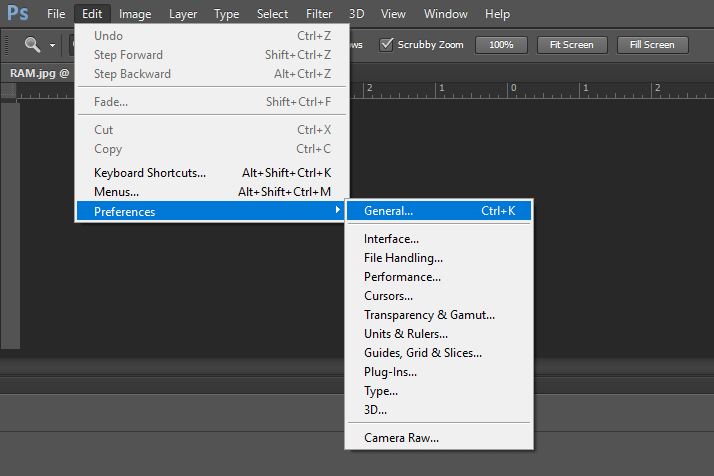
Task: Choose Cut in the Edit menu
Action: point(212,130)
